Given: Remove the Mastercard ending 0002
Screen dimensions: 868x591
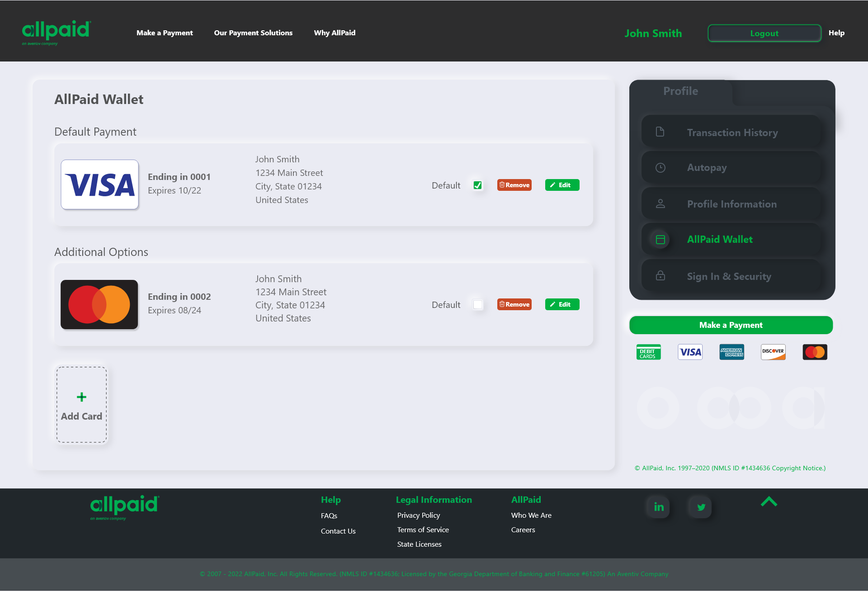Looking at the screenshot, I should [514, 304].
